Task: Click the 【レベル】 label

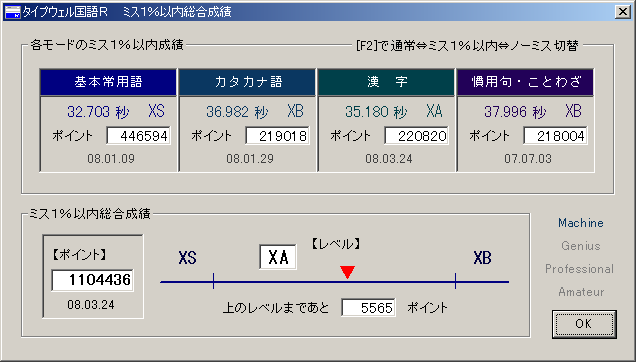Action: tap(336, 244)
